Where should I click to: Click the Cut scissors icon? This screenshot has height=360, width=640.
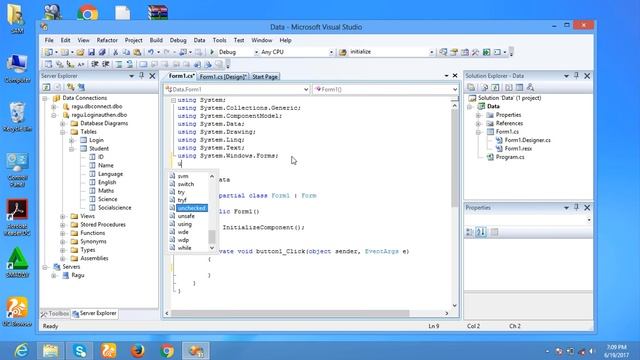[116, 52]
